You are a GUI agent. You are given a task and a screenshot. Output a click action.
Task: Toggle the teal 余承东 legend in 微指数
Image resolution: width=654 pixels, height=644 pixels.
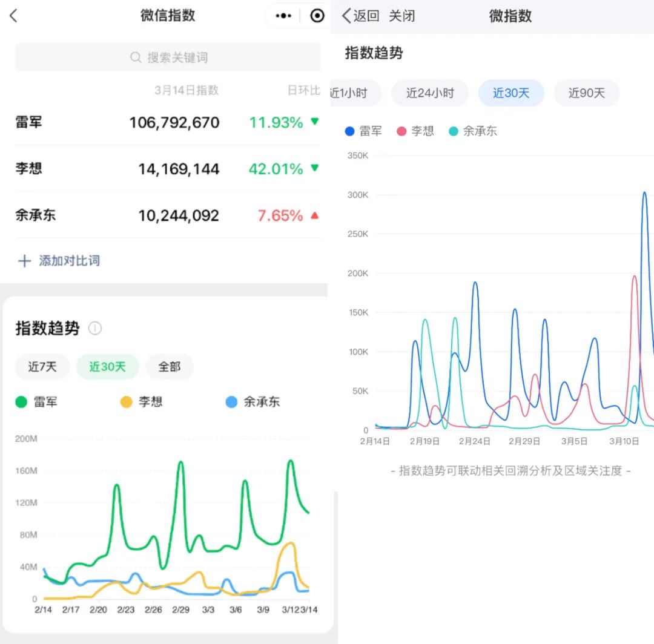point(473,131)
